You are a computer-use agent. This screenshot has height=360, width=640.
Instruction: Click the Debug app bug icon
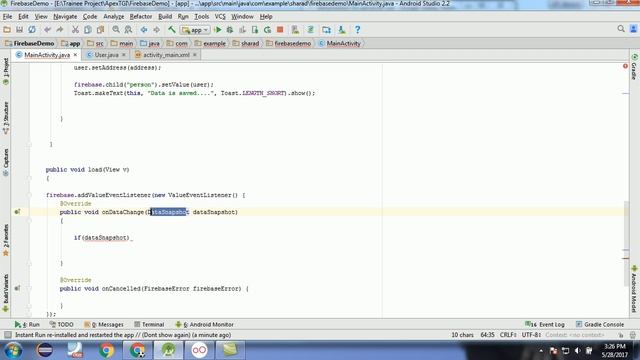coord(230,30)
